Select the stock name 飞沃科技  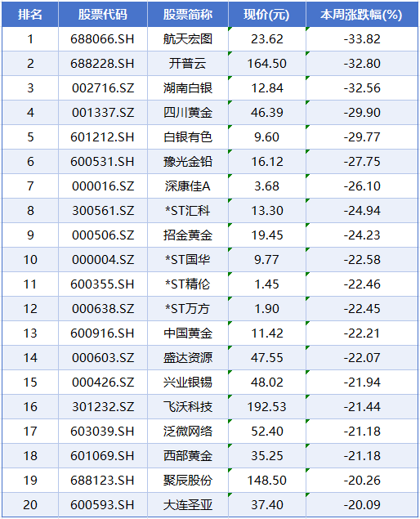point(188,406)
